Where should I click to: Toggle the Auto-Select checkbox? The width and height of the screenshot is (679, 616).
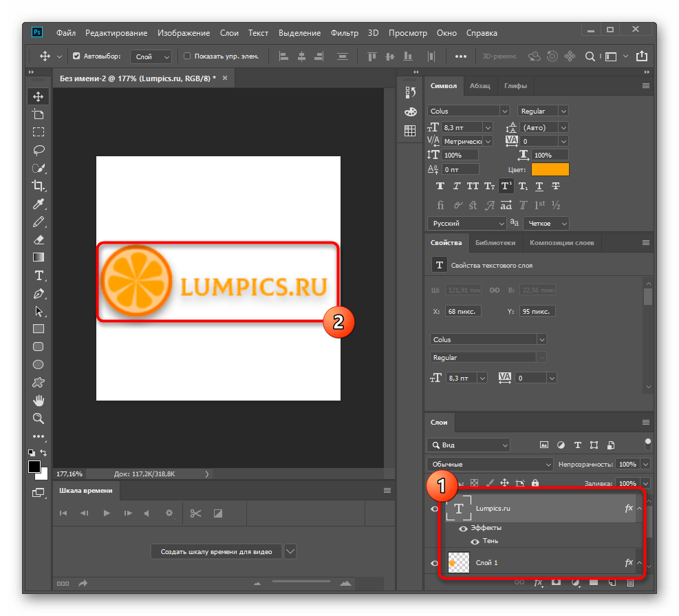pos(76,56)
